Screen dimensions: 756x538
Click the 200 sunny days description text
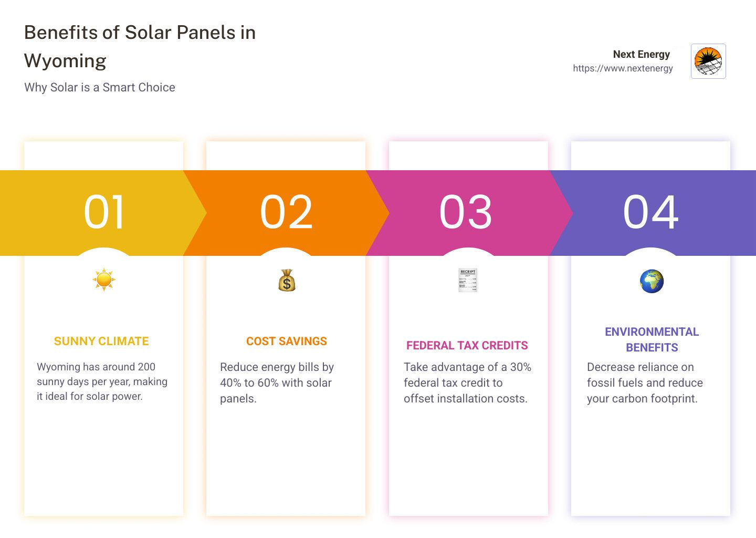tap(102, 381)
